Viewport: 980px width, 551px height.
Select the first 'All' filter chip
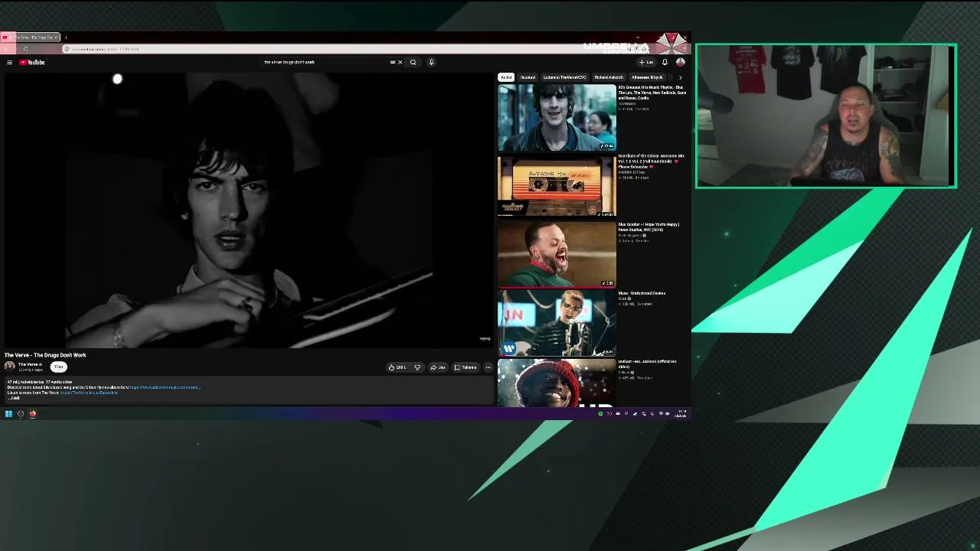[506, 77]
